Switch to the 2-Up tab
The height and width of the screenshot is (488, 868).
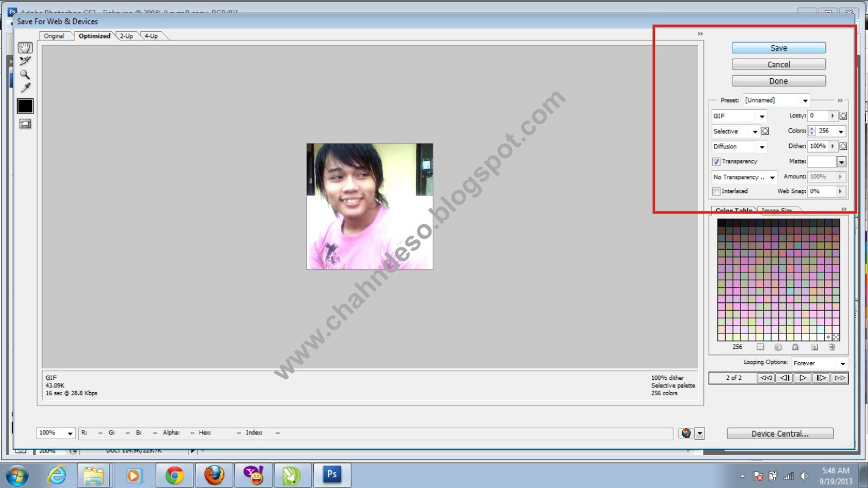point(126,36)
